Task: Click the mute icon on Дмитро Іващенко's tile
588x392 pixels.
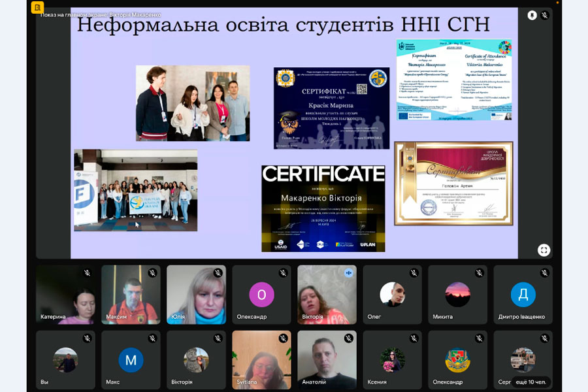Action: [544, 273]
